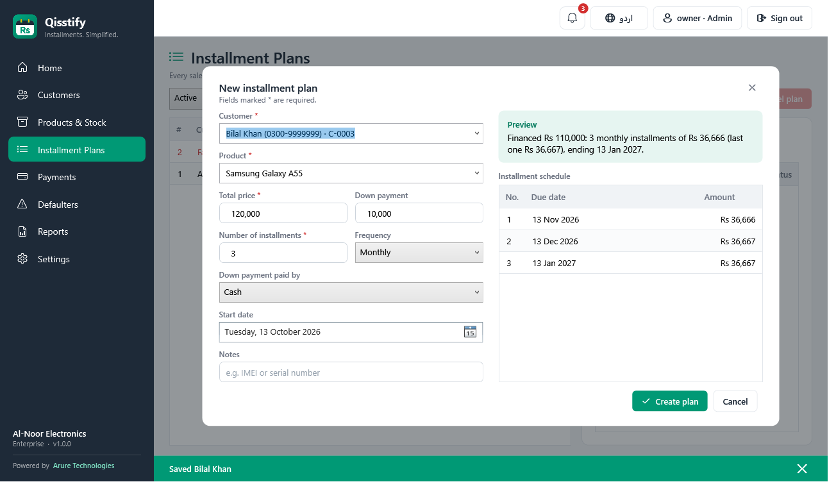This screenshot has height=504, width=836.
Task: Click the Al-Noor Electronics store name
Action: pos(49,433)
